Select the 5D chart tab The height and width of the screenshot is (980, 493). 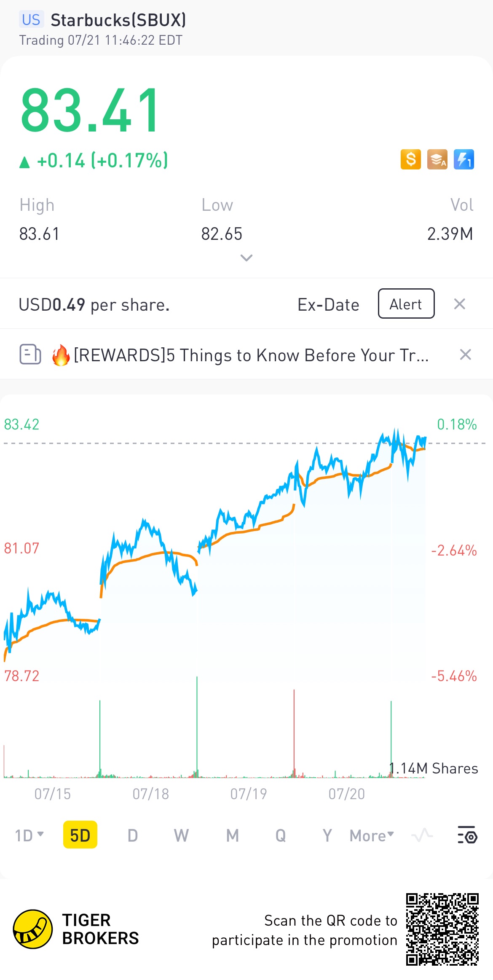[x=80, y=835]
